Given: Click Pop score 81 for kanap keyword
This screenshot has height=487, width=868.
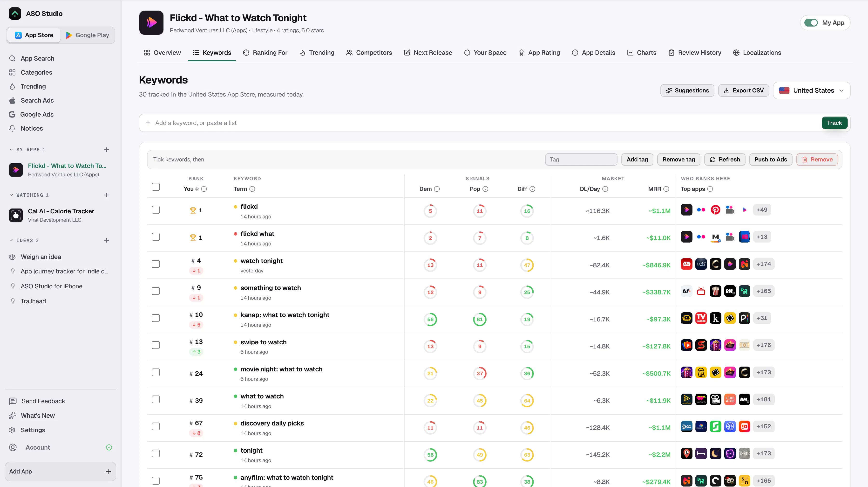Looking at the screenshot, I should point(480,319).
